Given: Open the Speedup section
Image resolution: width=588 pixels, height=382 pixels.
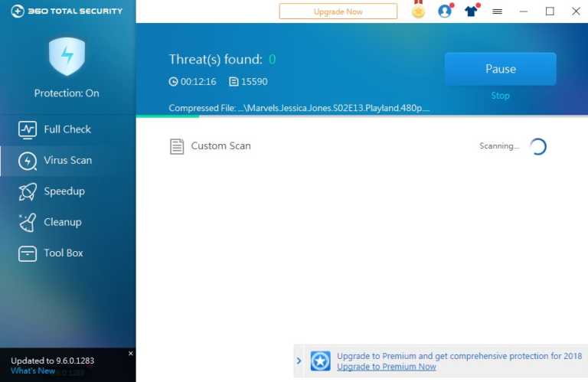Looking at the screenshot, I should pyautogui.click(x=64, y=191).
